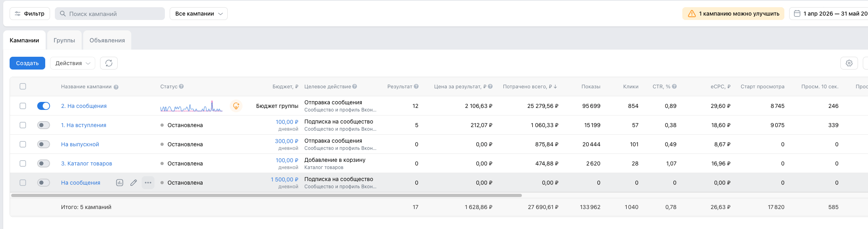Edit the 300,00 ₽ budget of На выпускной

(287, 141)
